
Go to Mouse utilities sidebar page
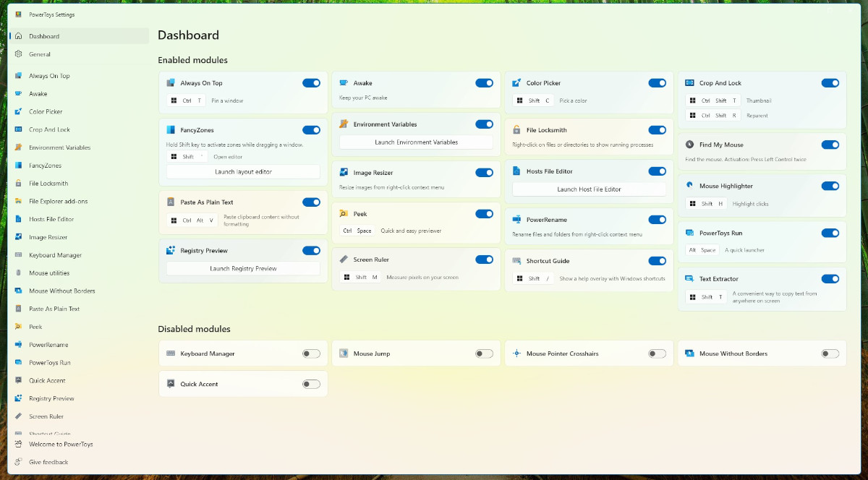click(x=79, y=273)
